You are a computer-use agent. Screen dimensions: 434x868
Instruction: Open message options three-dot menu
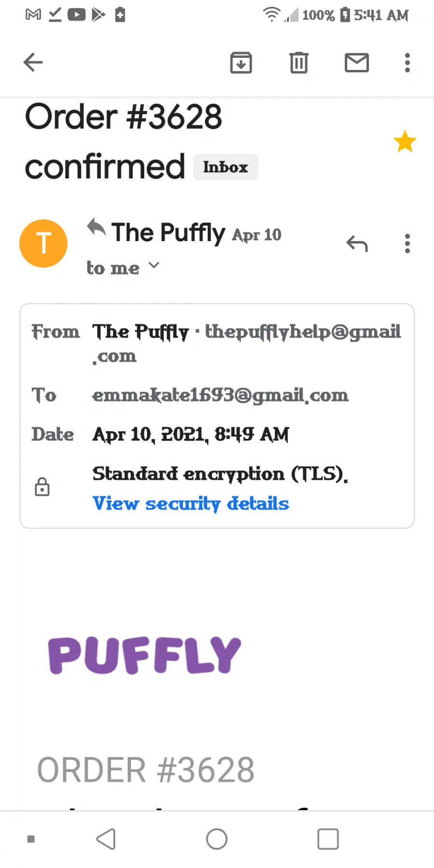[x=407, y=244]
